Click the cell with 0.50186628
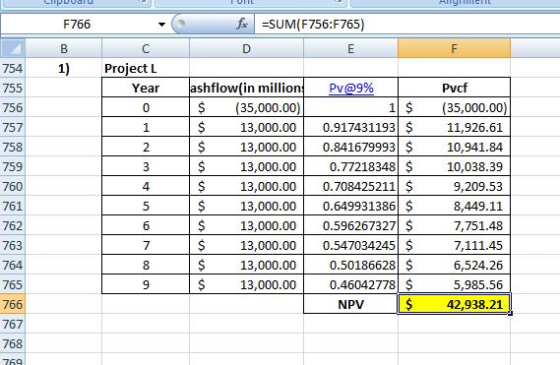This screenshot has height=365, width=560. 351,265
